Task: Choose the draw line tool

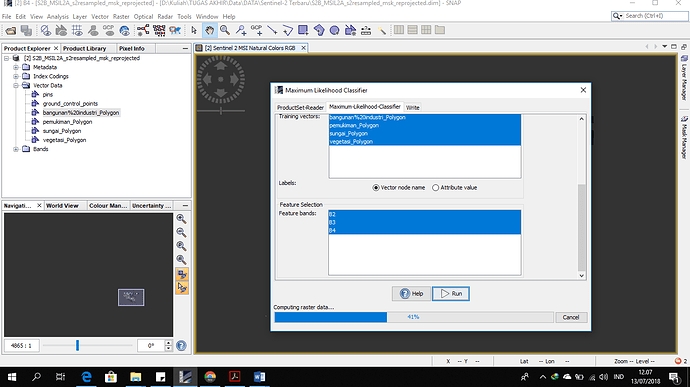Action: (x=272, y=30)
